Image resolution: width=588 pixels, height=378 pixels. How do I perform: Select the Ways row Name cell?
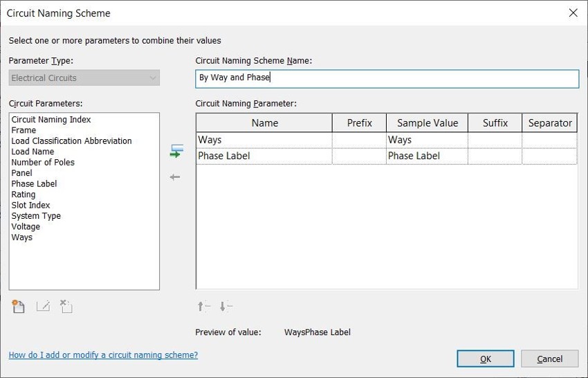[264, 140]
